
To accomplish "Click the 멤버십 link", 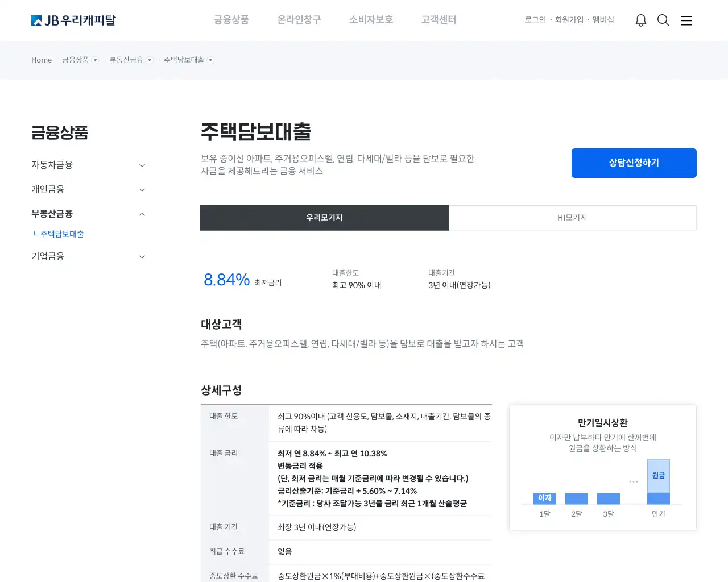I will (x=603, y=20).
